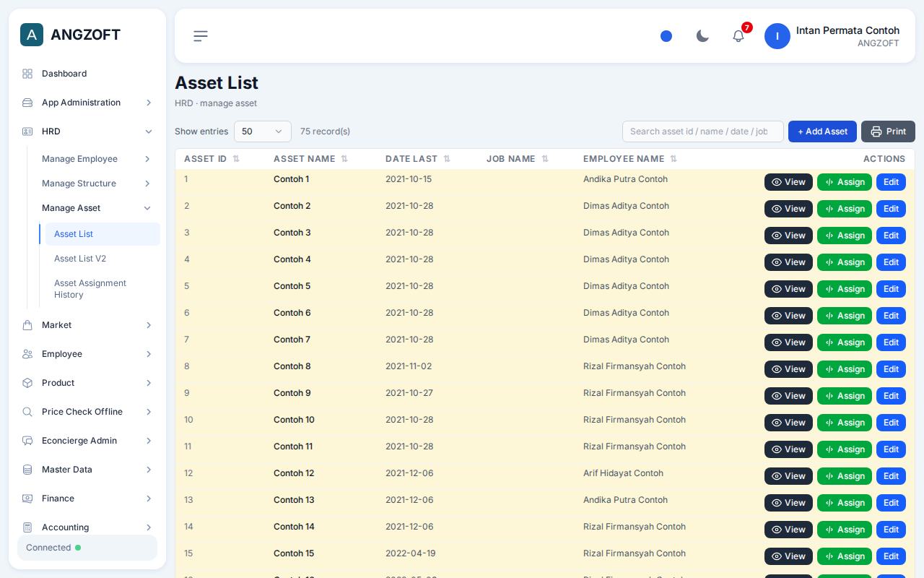Screen dimensions: 924x578
Task: Click the Dashboard grid icon
Action: tap(27, 74)
